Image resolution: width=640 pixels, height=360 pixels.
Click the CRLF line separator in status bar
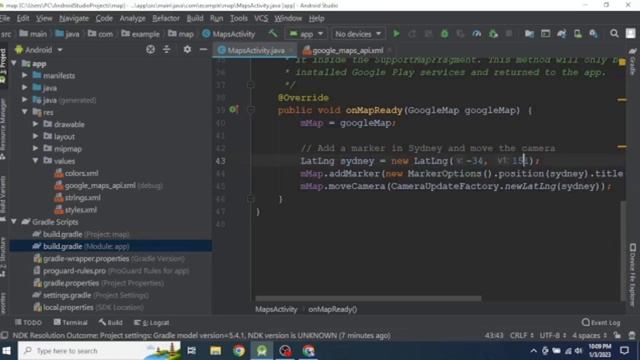click(x=522, y=335)
